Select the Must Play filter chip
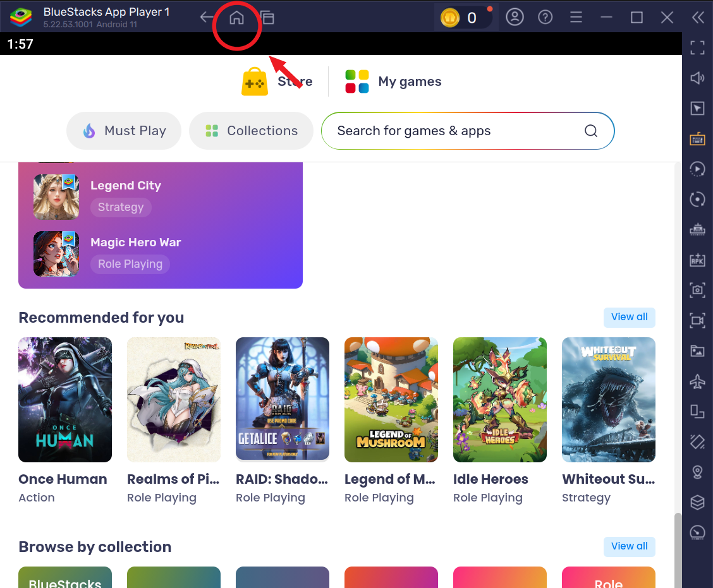Viewport: 713px width, 588px height. 124,131
